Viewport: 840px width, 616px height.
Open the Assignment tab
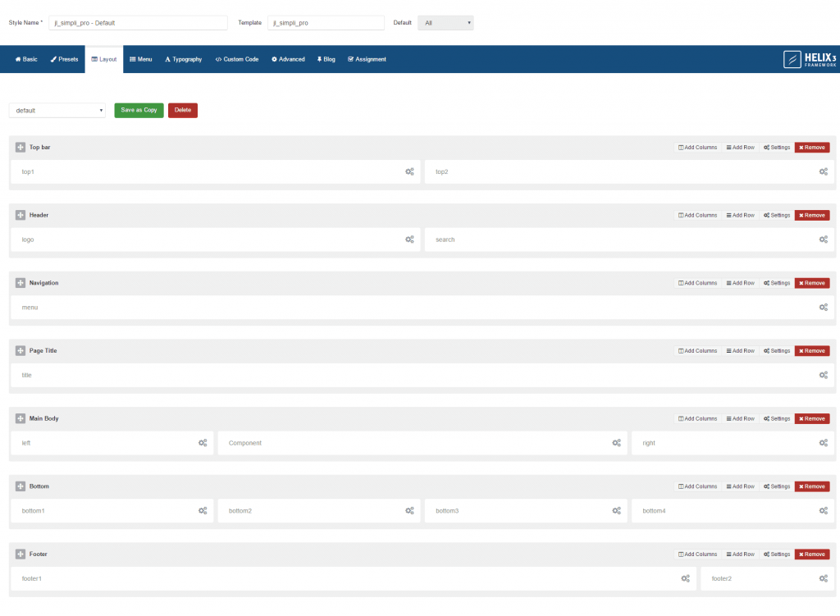pos(367,59)
